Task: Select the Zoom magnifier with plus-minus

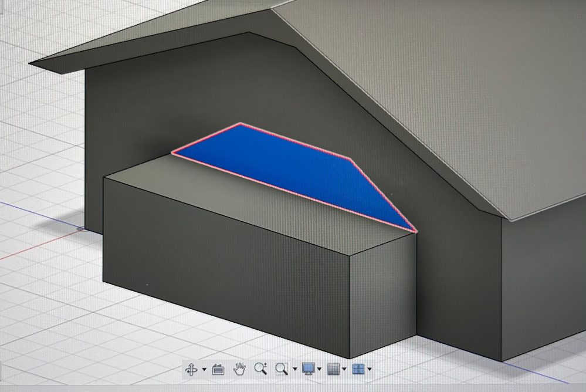Action: pos(260,369)
